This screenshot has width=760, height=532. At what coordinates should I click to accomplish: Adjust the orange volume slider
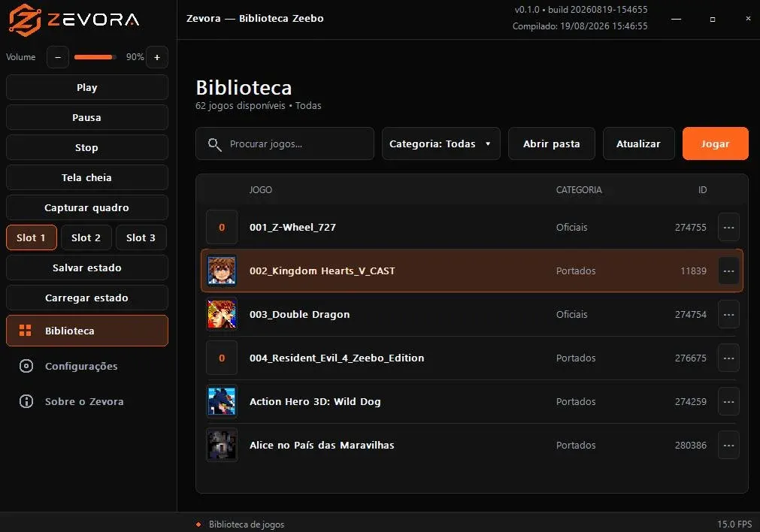point(95,57)
